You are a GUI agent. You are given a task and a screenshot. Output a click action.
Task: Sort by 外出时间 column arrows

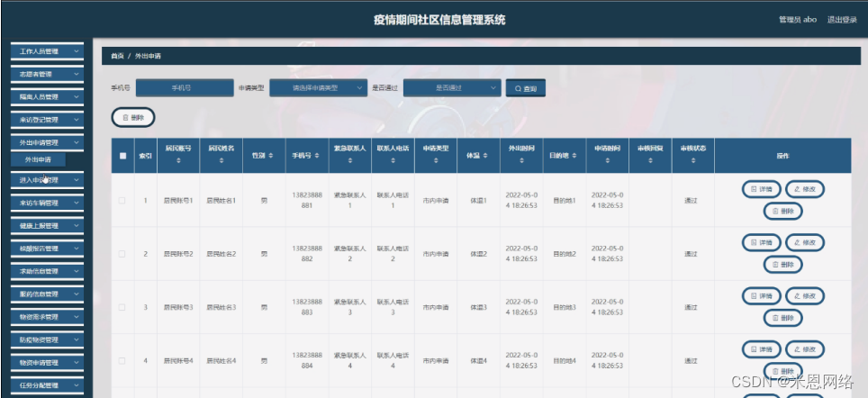point(521,160)
